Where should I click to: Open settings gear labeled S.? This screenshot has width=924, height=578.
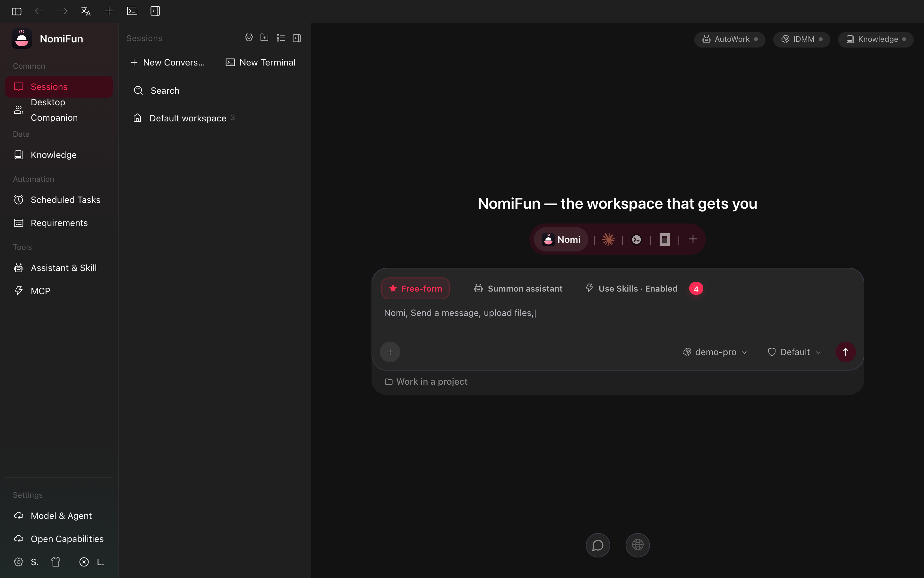[26, 562]
